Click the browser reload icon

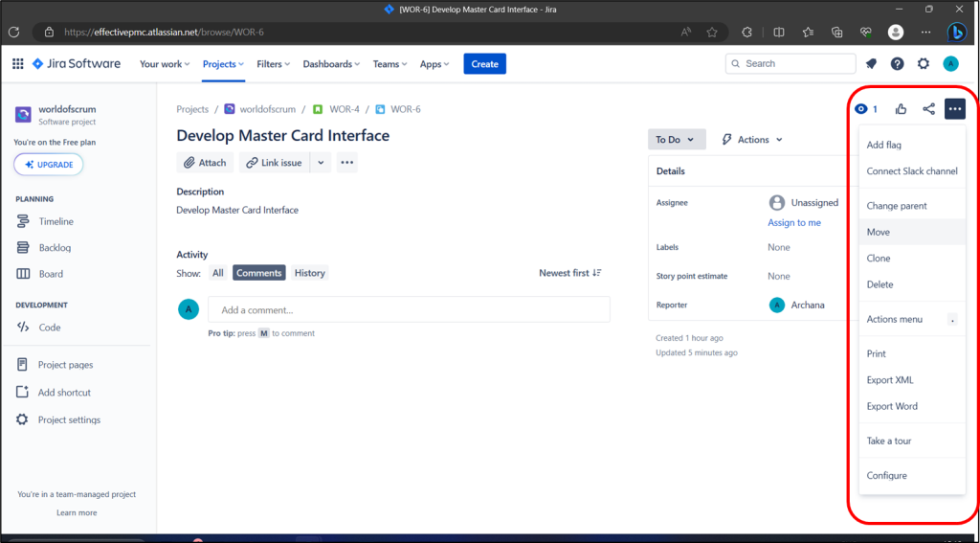pyautogui.click(x=13, y=32)
